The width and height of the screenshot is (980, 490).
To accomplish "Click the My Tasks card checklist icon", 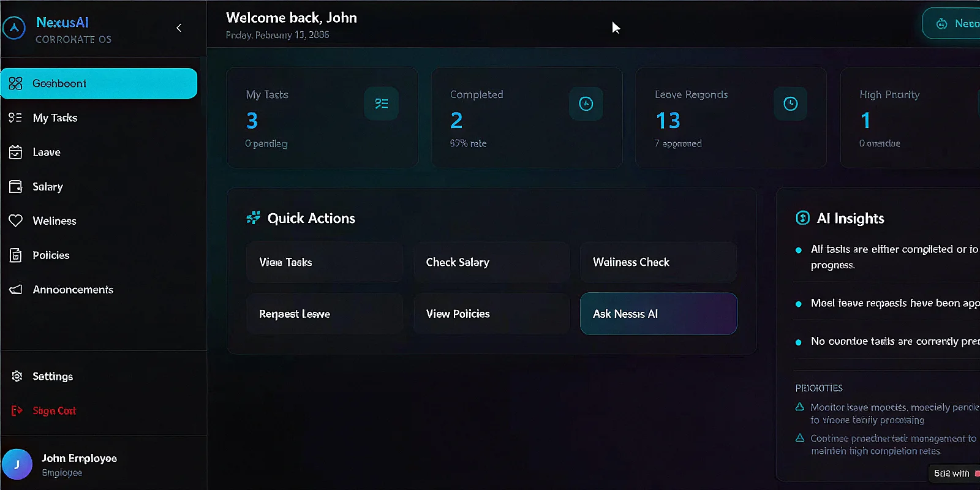I will click(x=381, y=104).
